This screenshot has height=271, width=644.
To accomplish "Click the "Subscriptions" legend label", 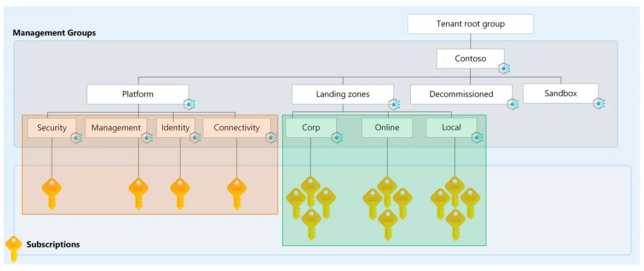I will click(53, 244).
